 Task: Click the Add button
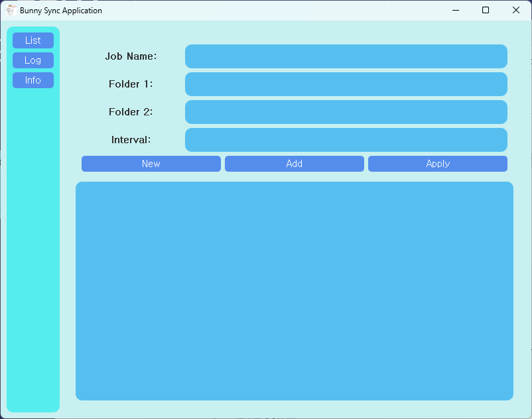click(x=294, y=164)
